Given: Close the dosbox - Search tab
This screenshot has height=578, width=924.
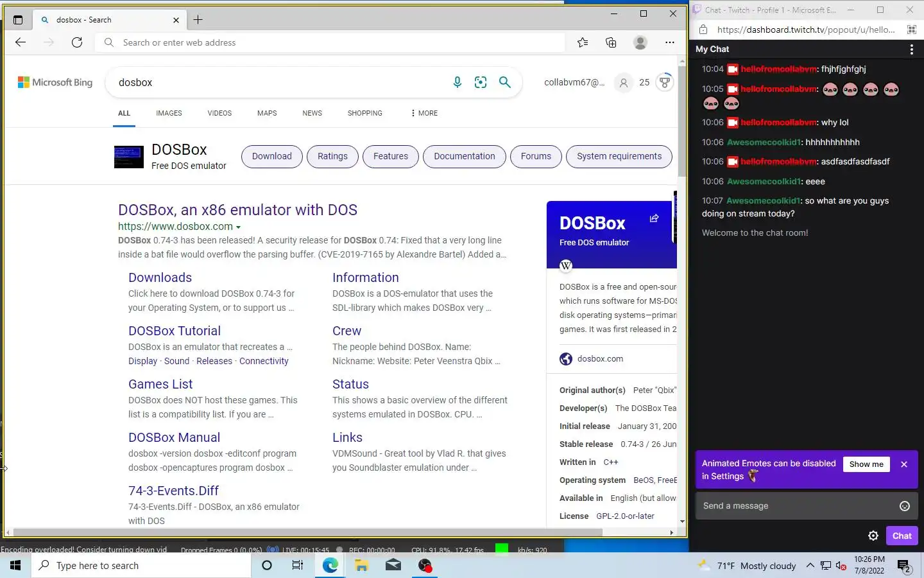Looking at the screenshot, I should (176, 20).
